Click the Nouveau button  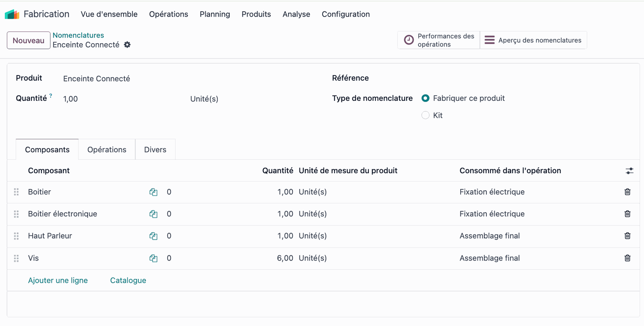[28, 41]
